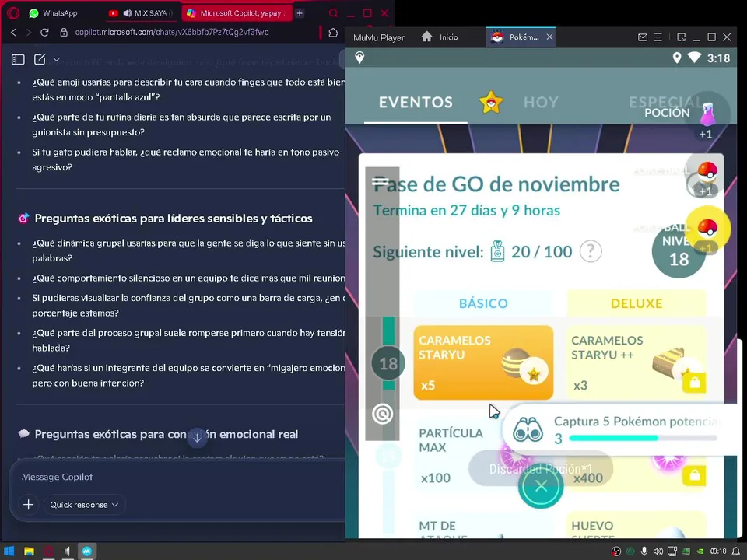
Task: Close the Pokémon tab in MuMu Player
Action: click(549, 37)
